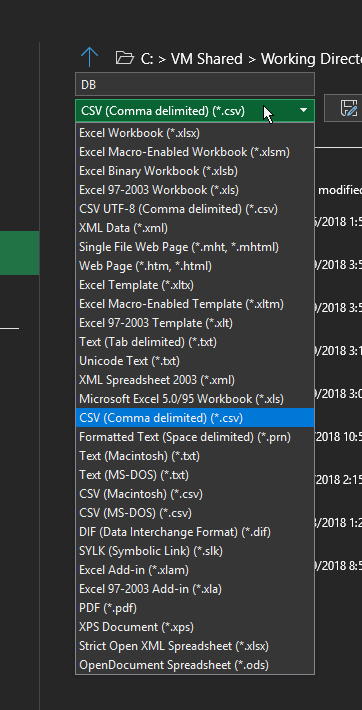Screen dimensions: 362x710
Task: Select Excel Add-in (*.xlam)
Action: click(195, 570)
